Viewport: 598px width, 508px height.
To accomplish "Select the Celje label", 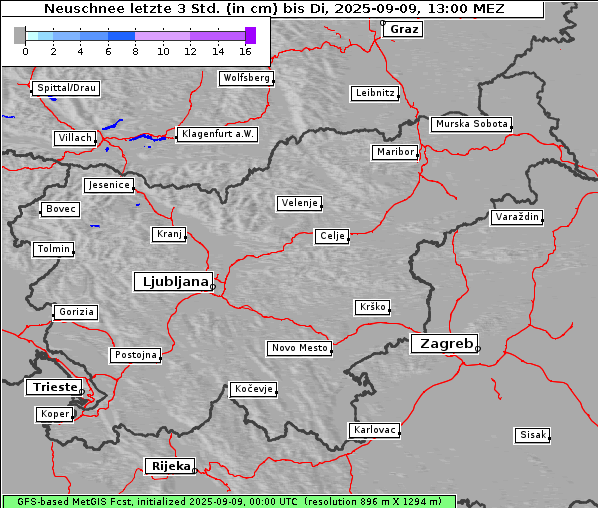I will (x=332, y=236).
